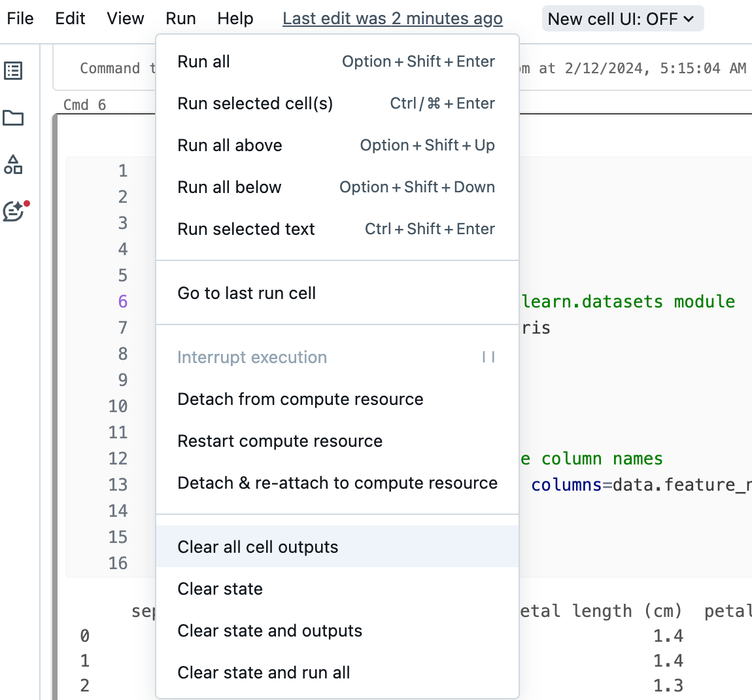Choose Clear all cell outputs
752x700 pixels.
coord(259,546)
